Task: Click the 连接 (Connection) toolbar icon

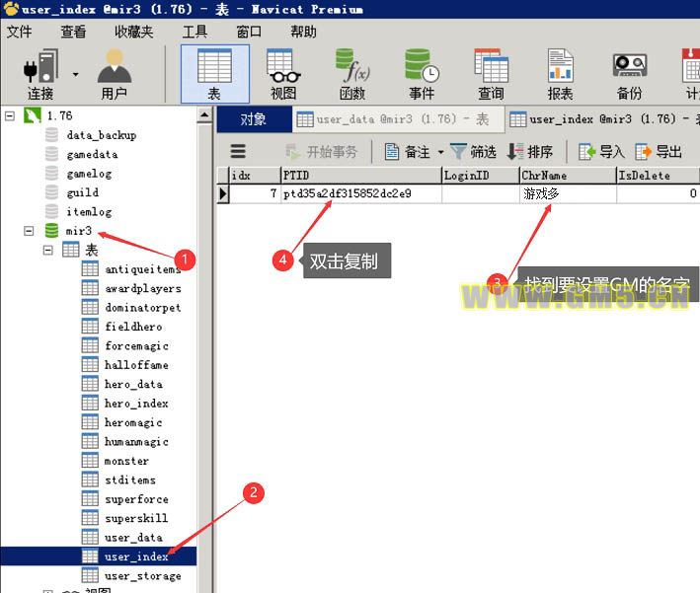Action: [39, 73]
